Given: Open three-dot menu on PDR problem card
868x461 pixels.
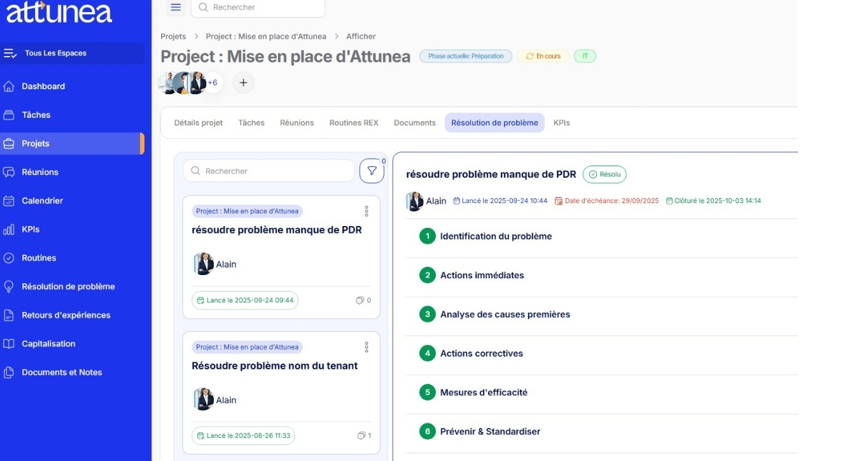Looking at the screenshot, I should pos(367,211).
